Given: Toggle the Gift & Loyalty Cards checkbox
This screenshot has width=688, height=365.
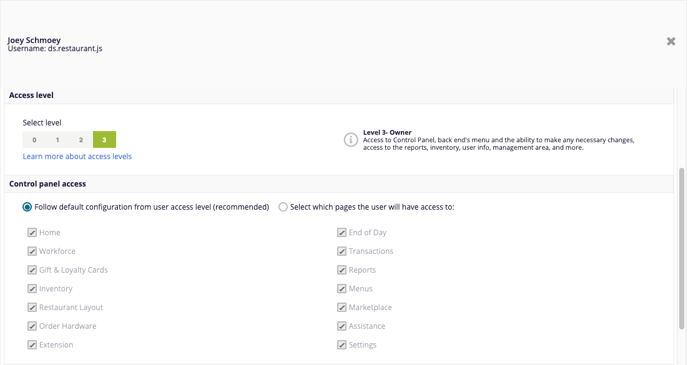Looking at the screenshot, I should point(32,270).
